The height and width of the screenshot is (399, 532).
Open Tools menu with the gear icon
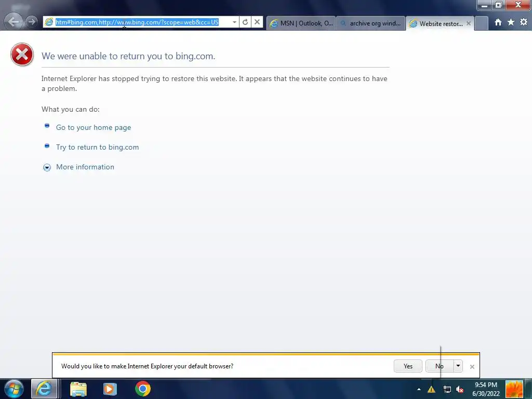524,22
